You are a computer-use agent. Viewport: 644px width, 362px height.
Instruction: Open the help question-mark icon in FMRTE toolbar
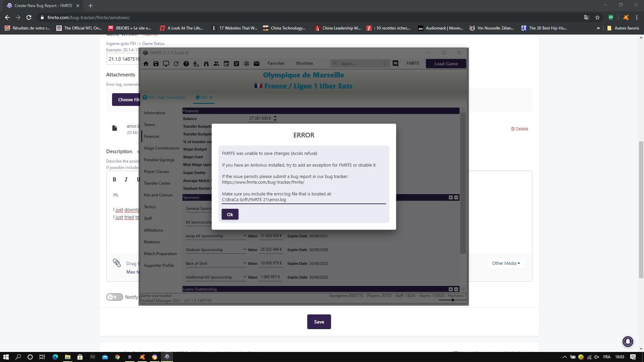coord(186,64)
